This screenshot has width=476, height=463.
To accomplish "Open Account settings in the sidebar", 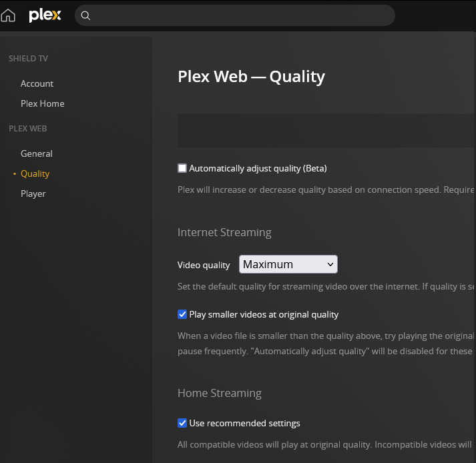I will coord(37,83).
